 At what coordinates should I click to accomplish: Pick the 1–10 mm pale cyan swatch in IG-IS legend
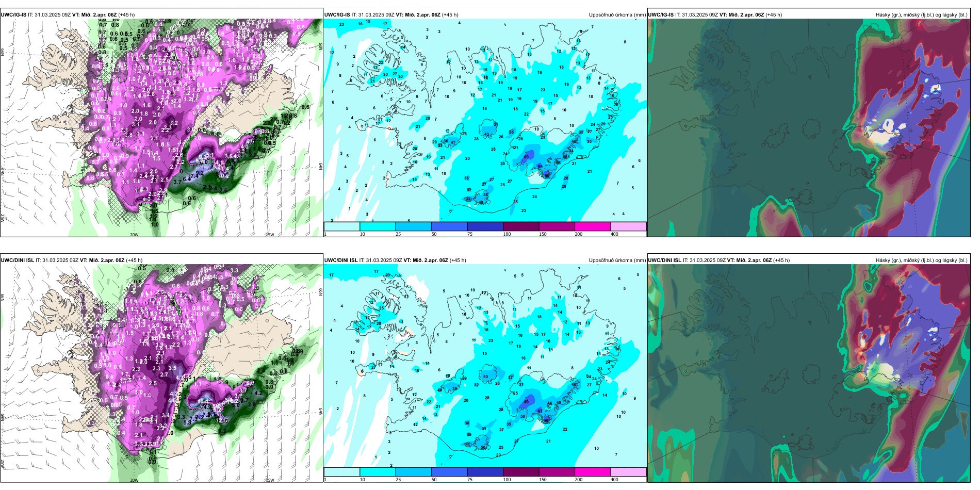pos(342,226)
